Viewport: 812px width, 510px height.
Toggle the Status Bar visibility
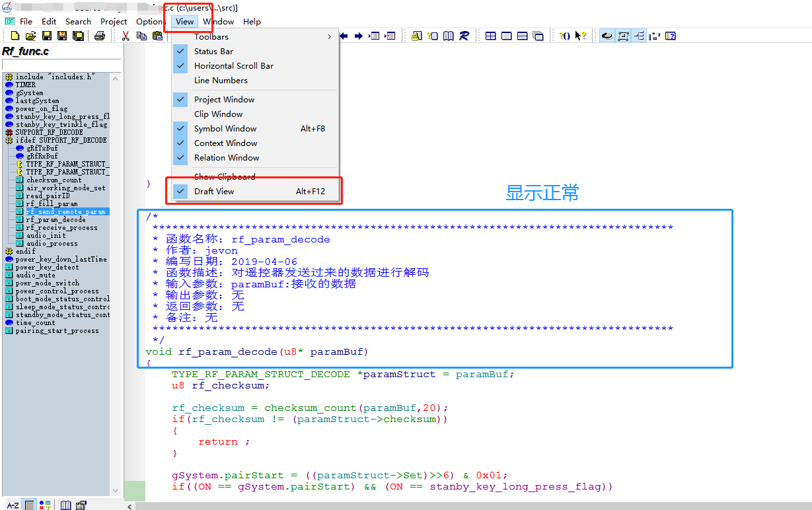tap(211, 51)
